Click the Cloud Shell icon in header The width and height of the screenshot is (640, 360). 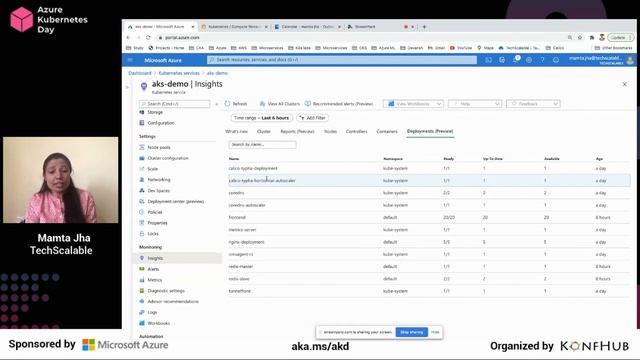(488, 60)
